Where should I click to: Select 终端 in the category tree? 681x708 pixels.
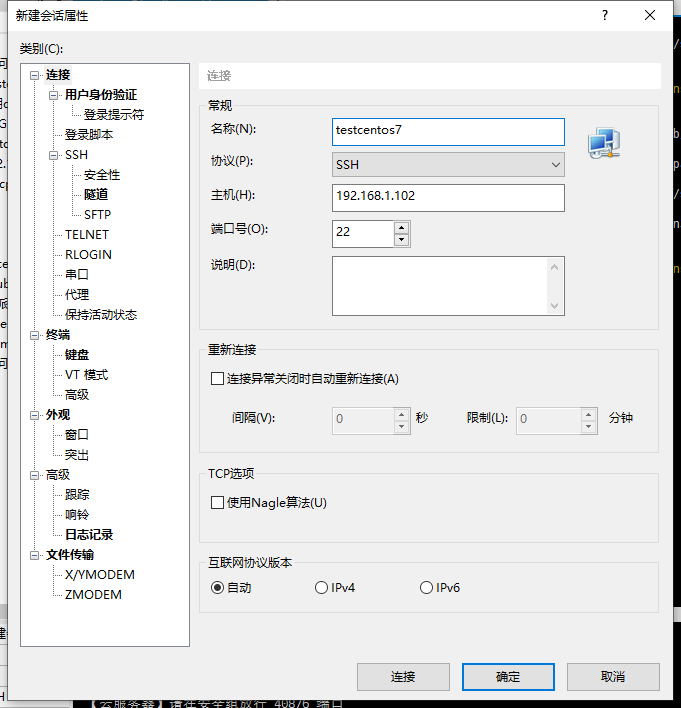pos(58,335)
